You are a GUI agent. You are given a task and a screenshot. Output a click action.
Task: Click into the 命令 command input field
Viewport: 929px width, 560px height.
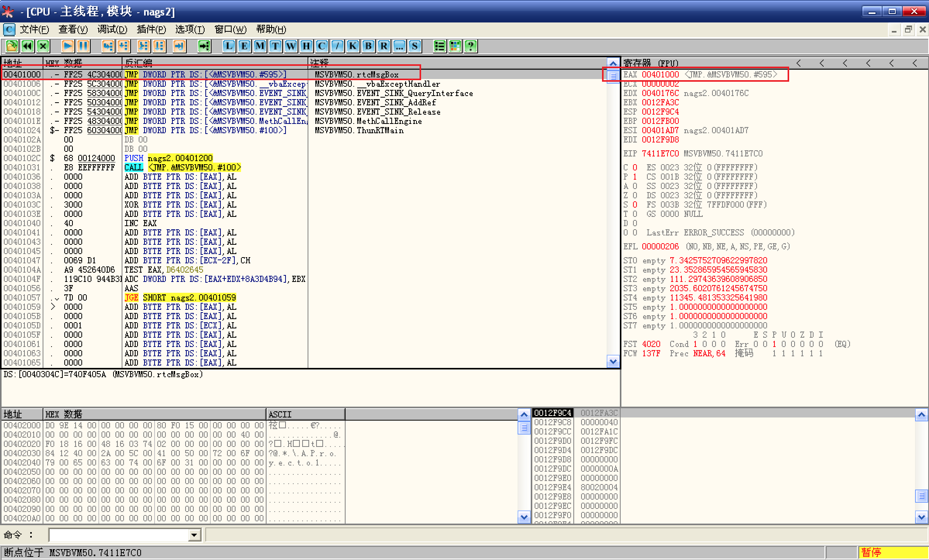(118, 535)
